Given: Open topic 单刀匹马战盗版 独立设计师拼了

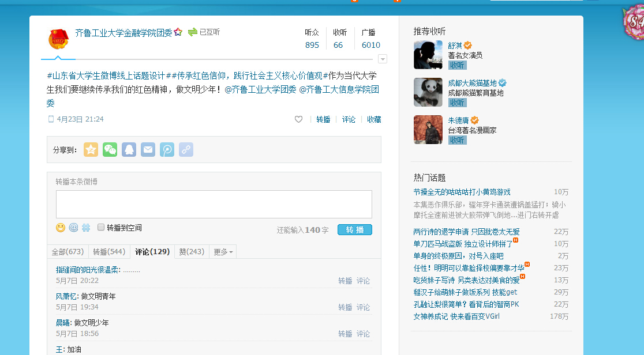Looking at the screenshot, I should 463,244.
